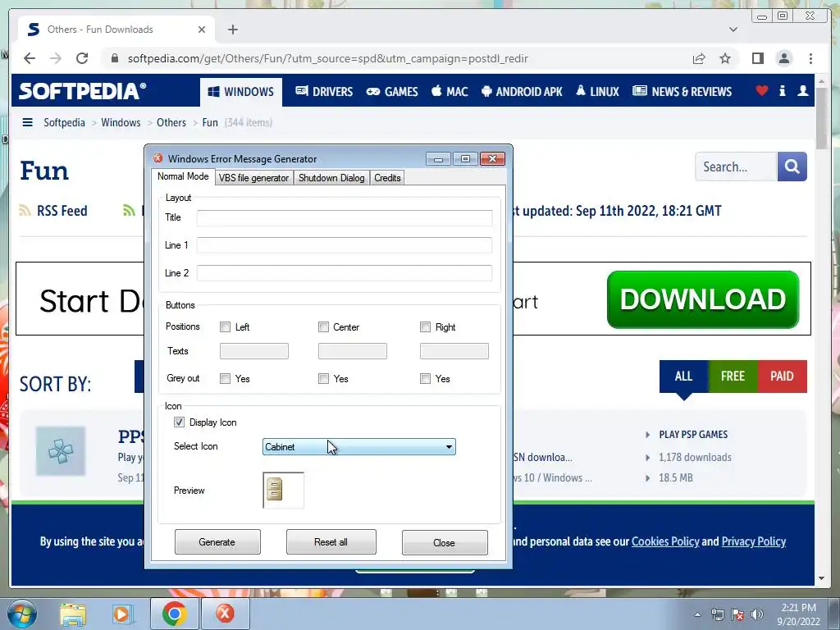Check Grey out Yes for Center button
The image size is (840, 630).
(323, 379)
